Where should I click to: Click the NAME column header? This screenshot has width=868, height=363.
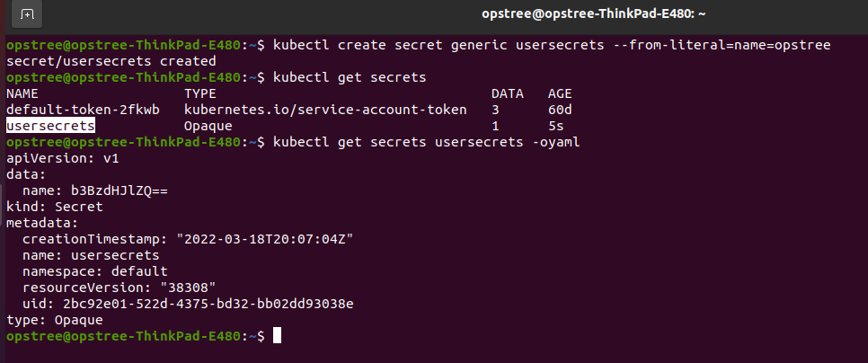tap(22, 93)
